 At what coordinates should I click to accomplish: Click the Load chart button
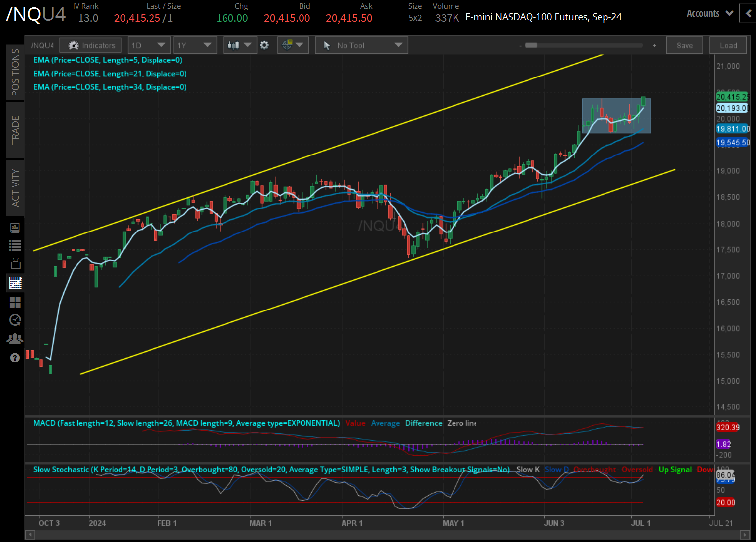[728, 45]
